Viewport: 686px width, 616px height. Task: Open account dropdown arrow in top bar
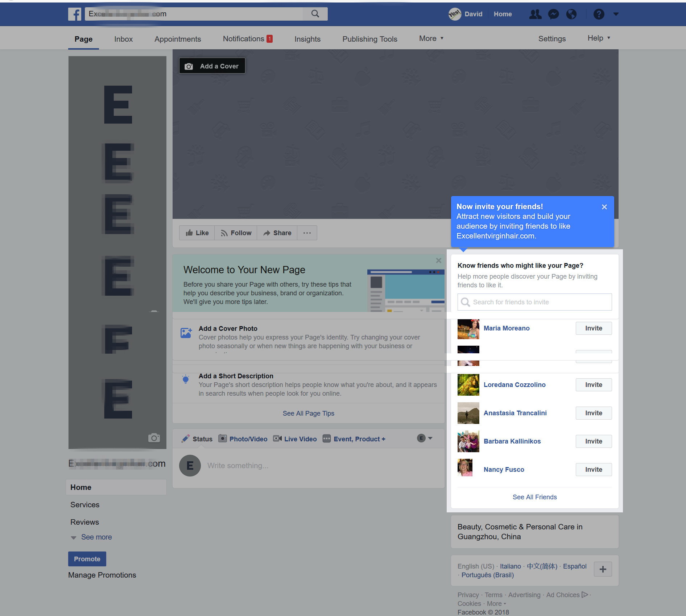616,14
